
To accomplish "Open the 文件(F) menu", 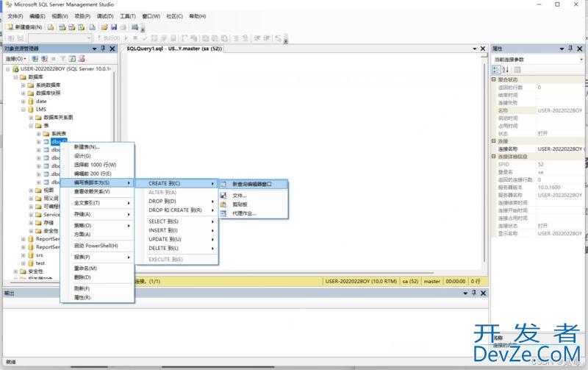I will coord(15,16).
